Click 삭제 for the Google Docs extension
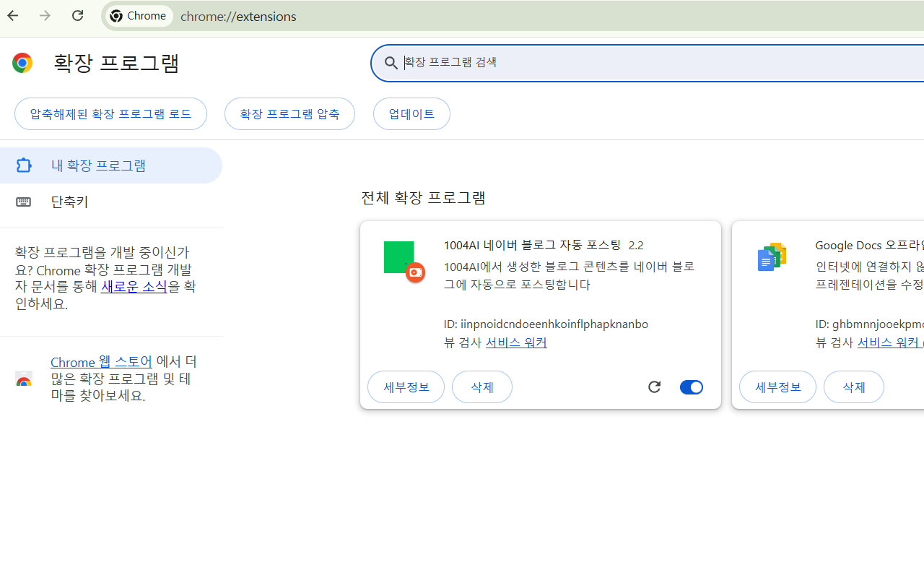Viewport: 924px width, 578px height. point(854,387)
